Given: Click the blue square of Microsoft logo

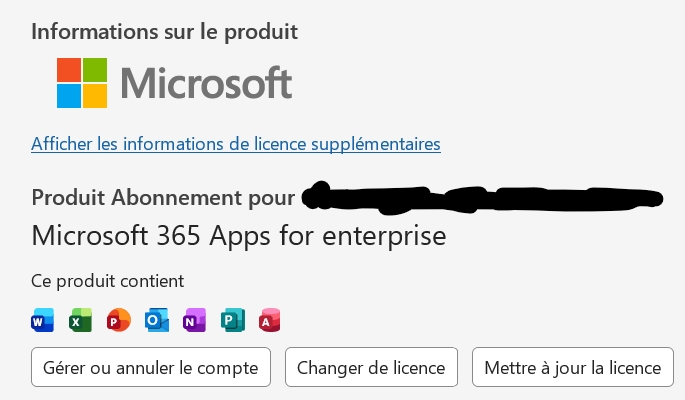Looking at the screenshot, I should (x=68, y=95).
